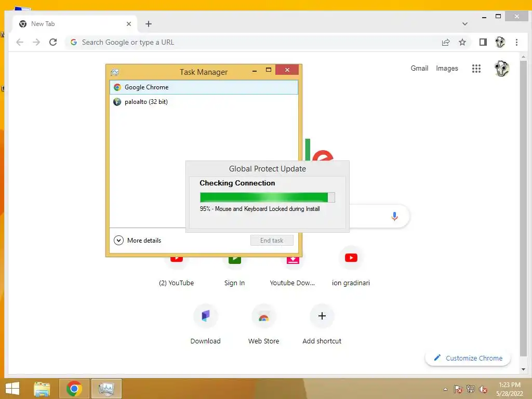Open the Chrome three-dot menu
Screen dimensions: 532x399
[x=516, y=42]
